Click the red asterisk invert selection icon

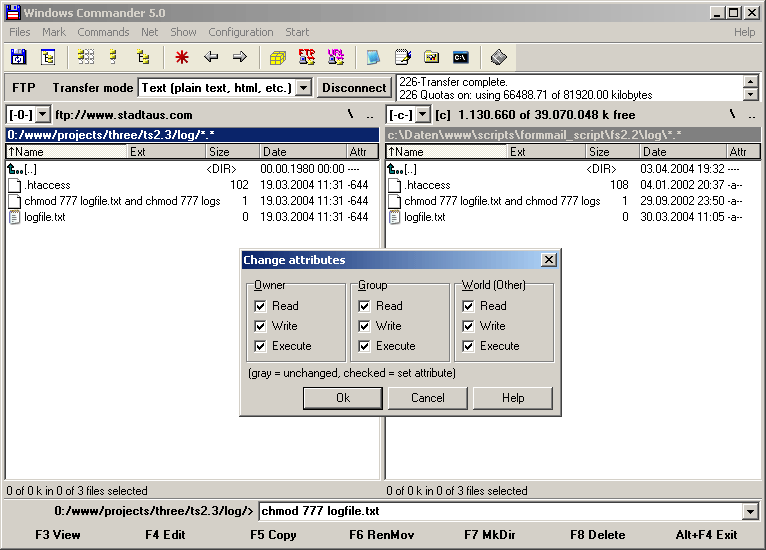click(x=182, y=57)
